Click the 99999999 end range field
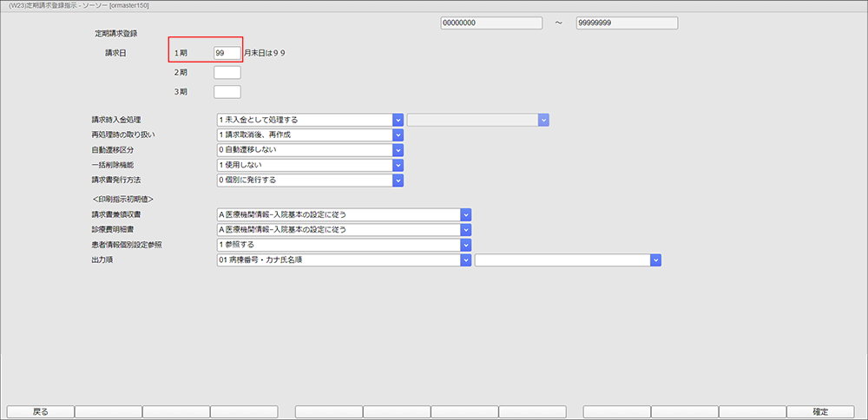868x420 pixels. tap(626, 23)
